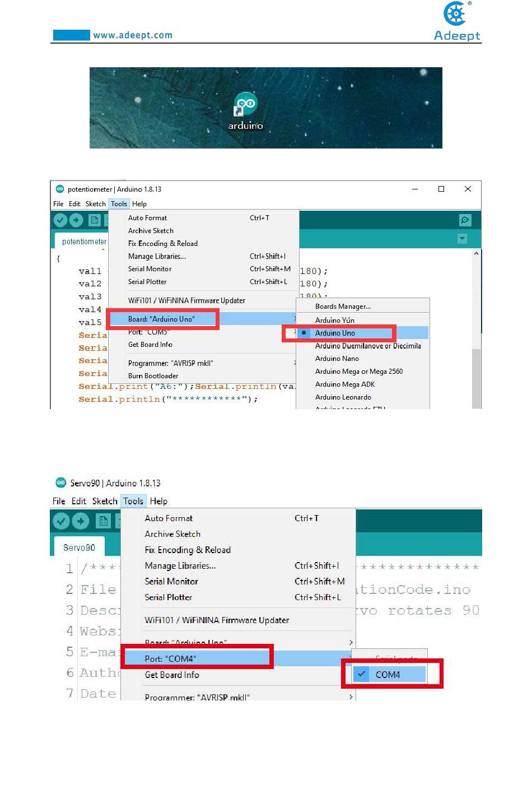
Task: Click Verify icon in potentiometer window
Action: (60, 221)
